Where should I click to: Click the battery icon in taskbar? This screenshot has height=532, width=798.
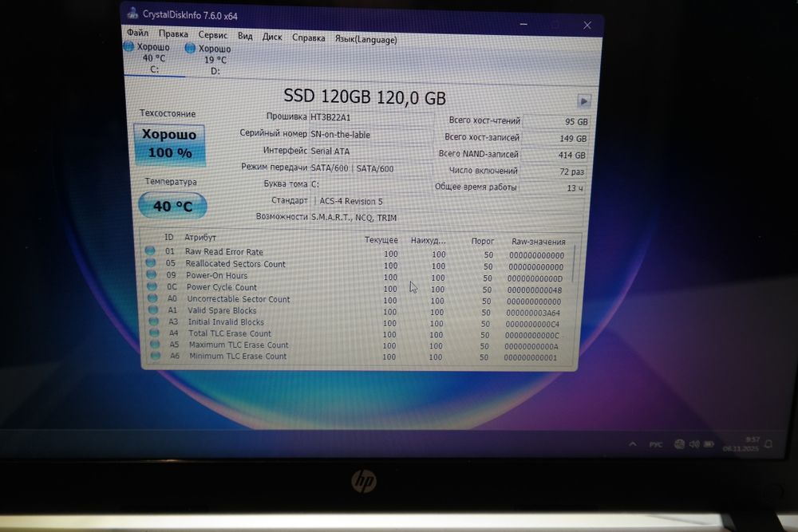(709, 444)
